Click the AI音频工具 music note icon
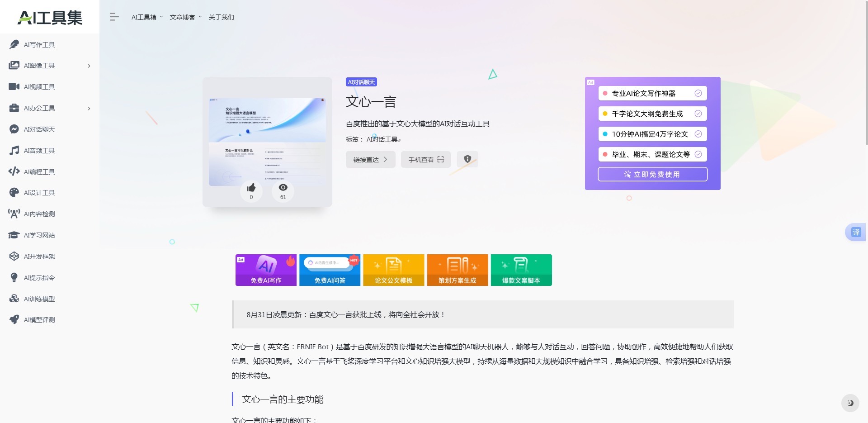 pos(14,150)
